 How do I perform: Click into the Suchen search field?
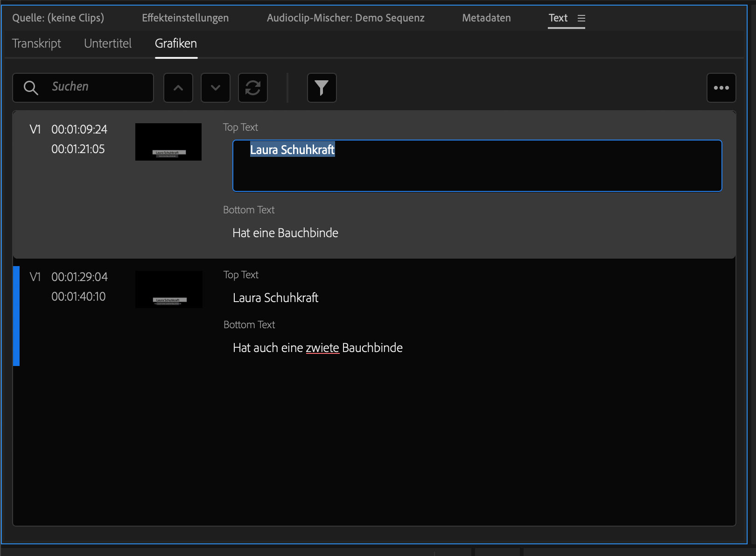[98, 87]
